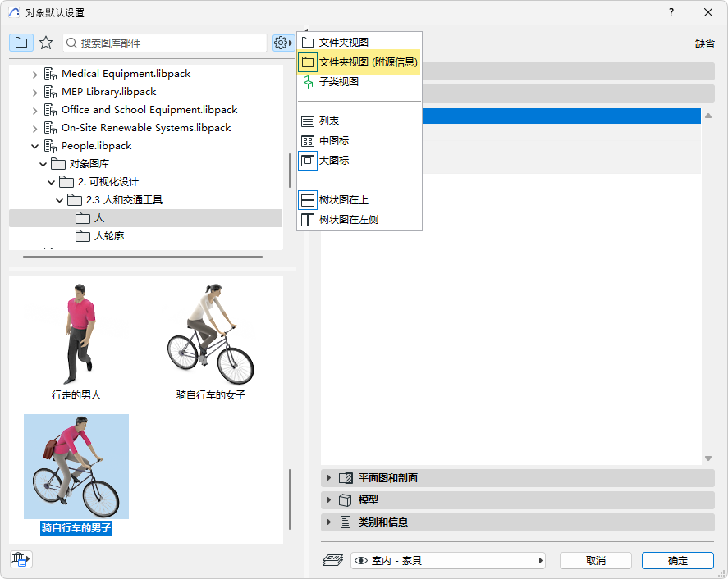Click the search library parts field
This screenshot has width=728, height=579.
coord(165,43)
